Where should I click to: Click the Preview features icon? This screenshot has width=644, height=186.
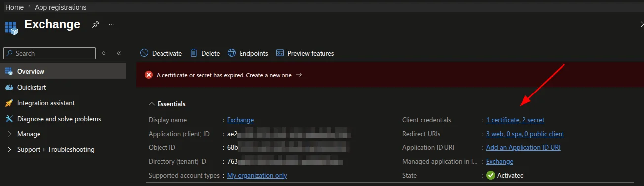pos(280,53)
